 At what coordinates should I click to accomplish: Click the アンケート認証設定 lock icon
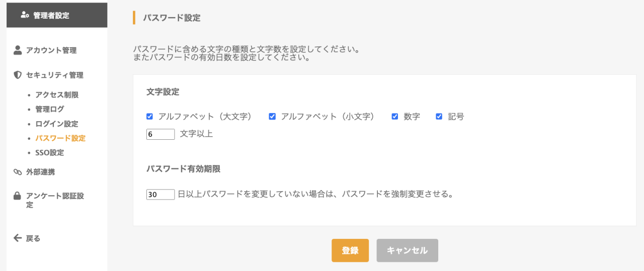pyautogui.click(x=18, y=196)
